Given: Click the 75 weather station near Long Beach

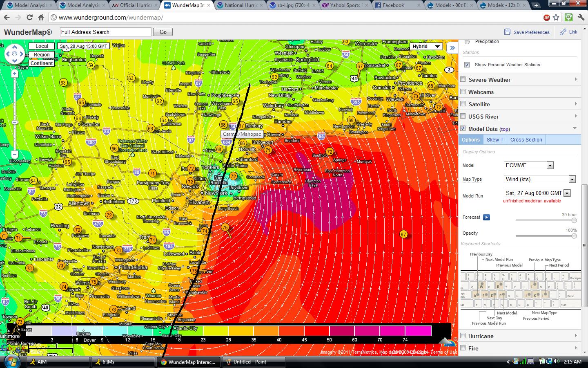Looking at the screenshot, I should click(225, 228).
